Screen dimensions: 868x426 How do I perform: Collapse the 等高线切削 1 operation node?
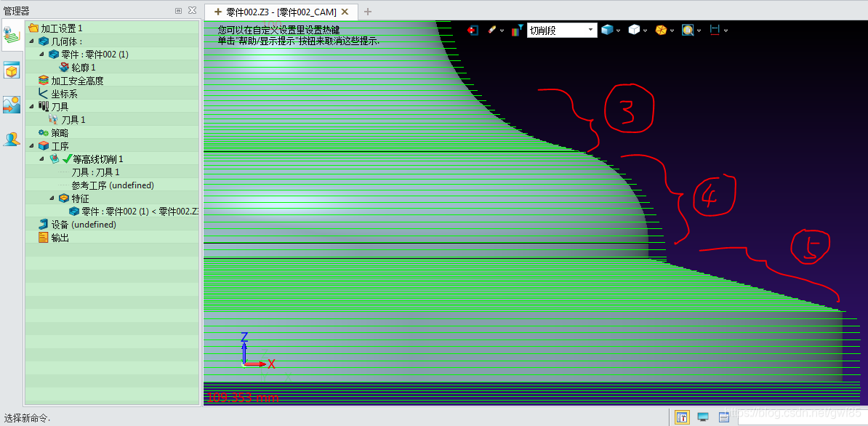click(41, 159)
